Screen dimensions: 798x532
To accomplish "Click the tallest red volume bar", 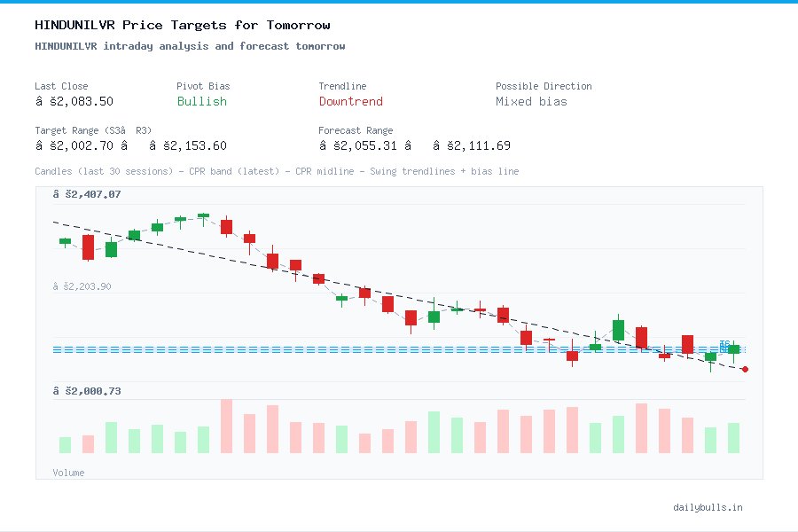I will coord(226,426).
